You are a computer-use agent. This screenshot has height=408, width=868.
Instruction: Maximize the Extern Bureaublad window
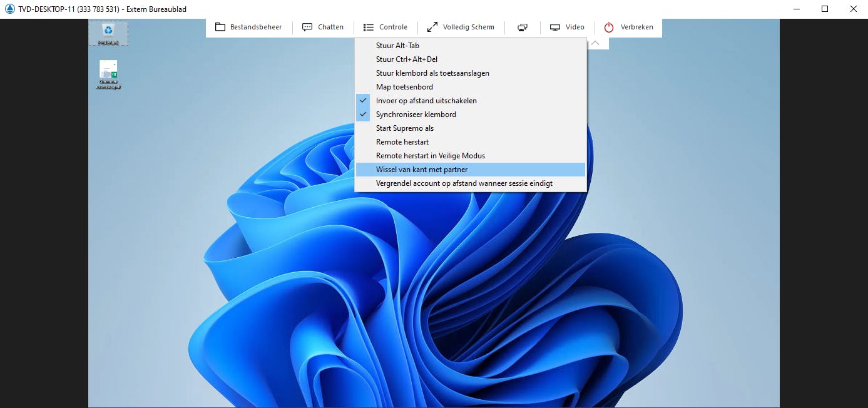825,9
